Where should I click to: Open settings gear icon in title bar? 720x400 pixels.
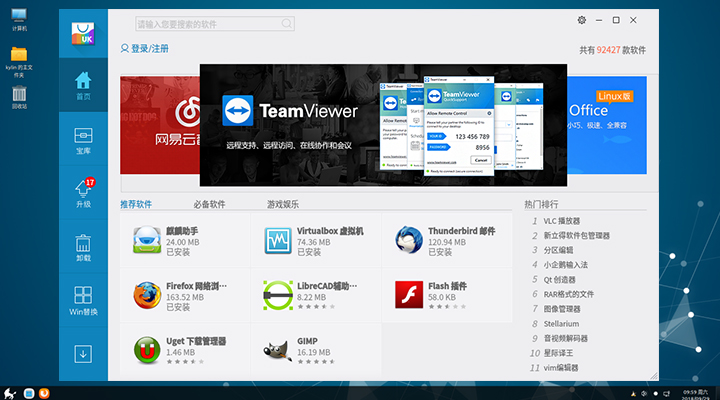click(582, 20)
